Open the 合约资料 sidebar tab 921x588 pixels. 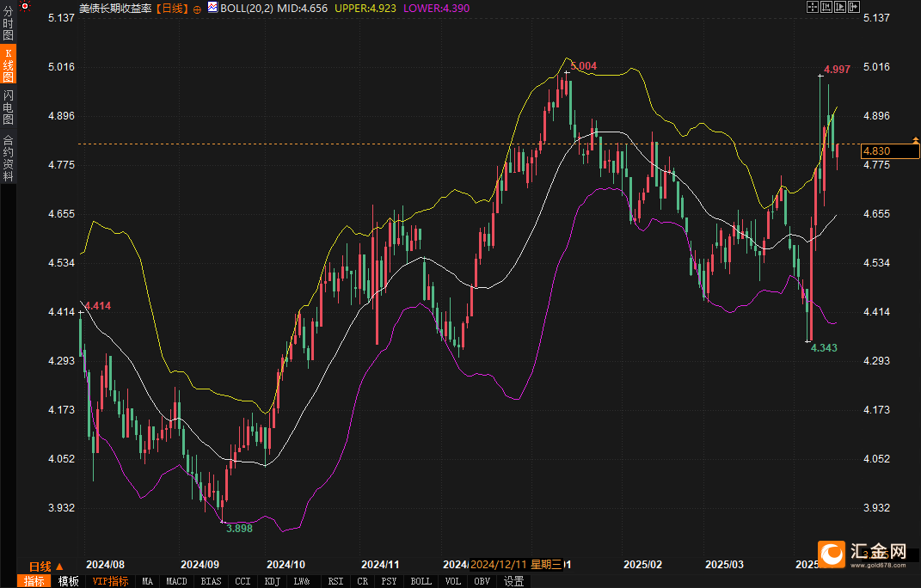click(x=9, y=157)
